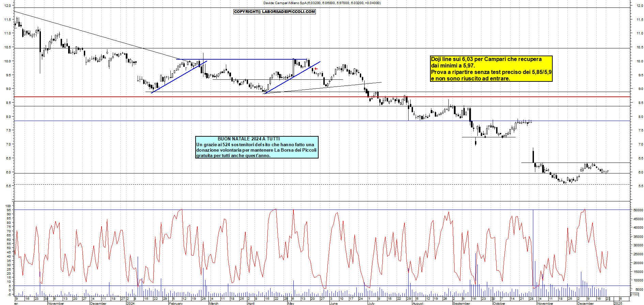Click the COPYRIGHT@ LABORSADEIPICCOLI.COM label
Screen dimensions: 644x305
275,12
